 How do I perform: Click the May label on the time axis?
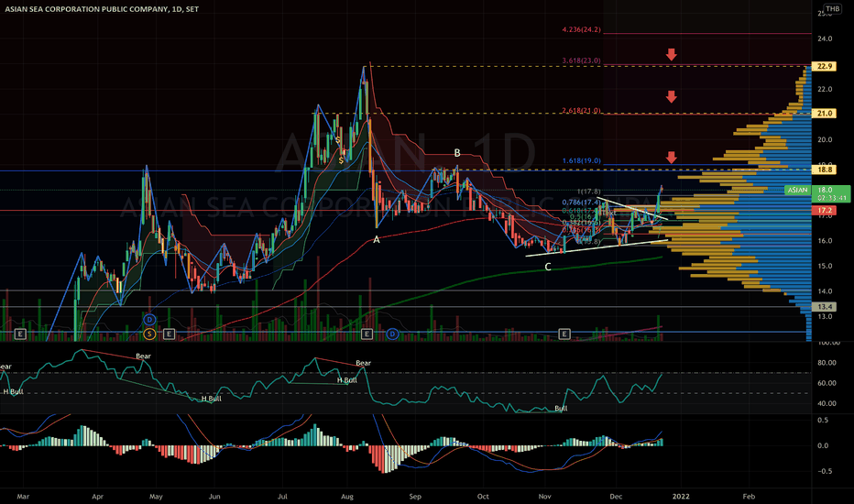[x=156, y=497]
